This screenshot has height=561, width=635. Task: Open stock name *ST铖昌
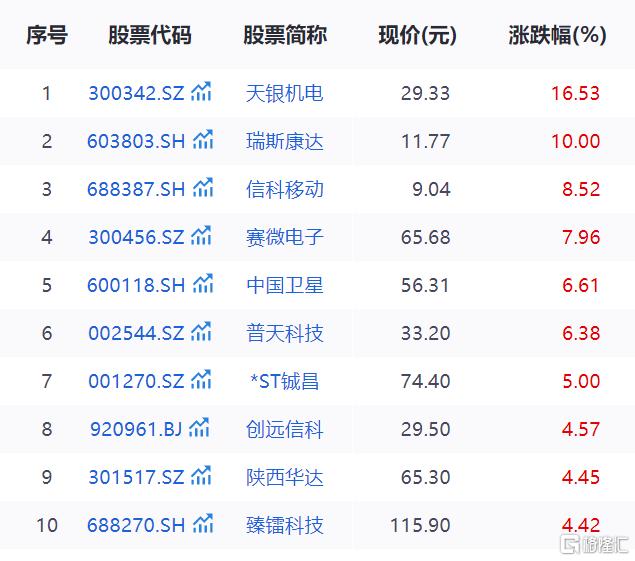285,382
